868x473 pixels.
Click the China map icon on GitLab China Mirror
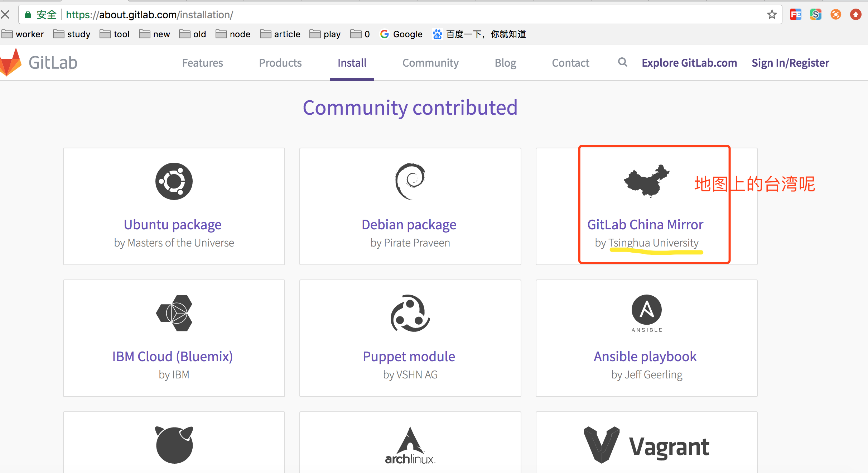[646, 181]
